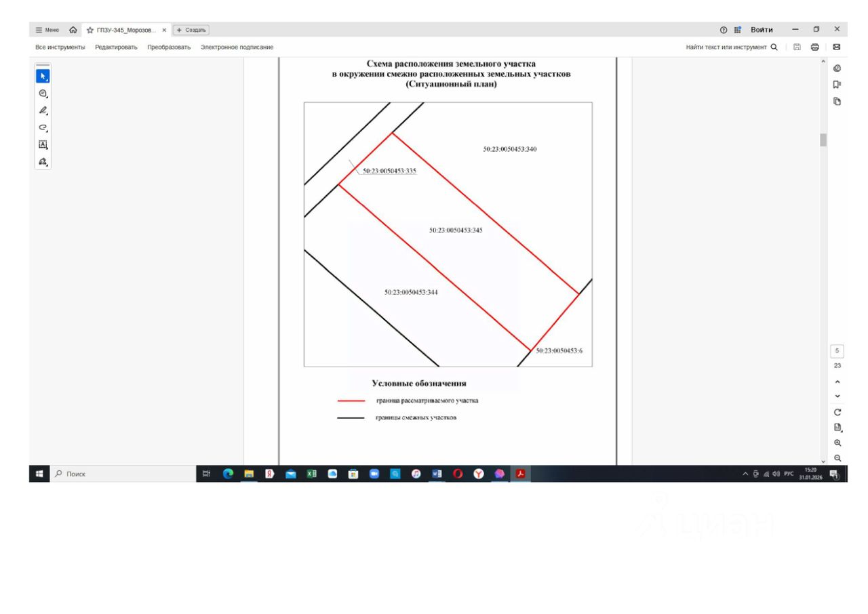Open the Windows Start menu
Viewport: 868px width, 614px height.
[40, 474]
